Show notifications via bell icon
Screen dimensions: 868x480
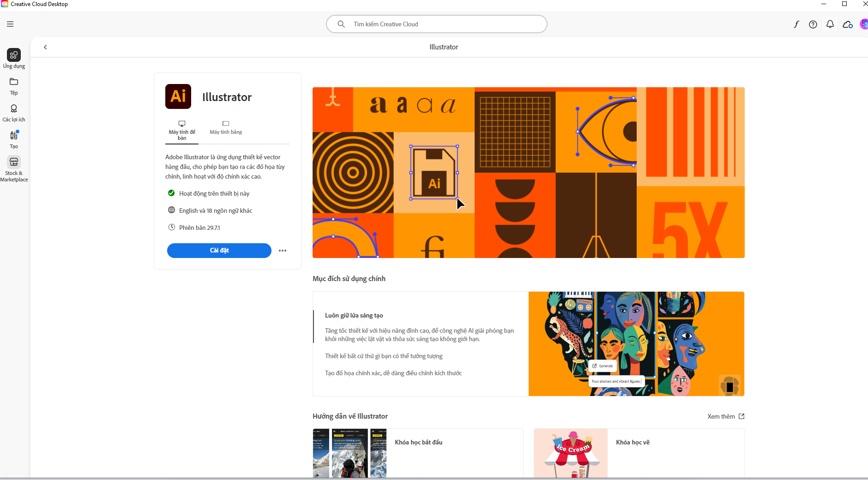point(830,24)
